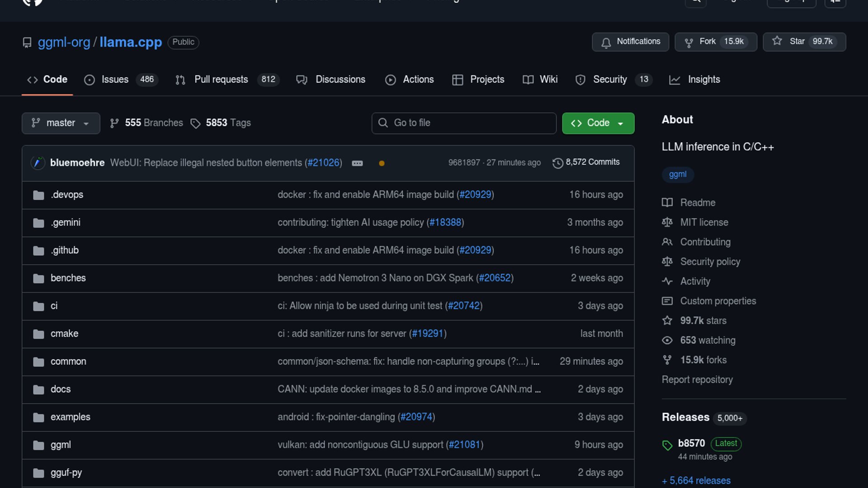Viewport: 868px width, 488px height.
Task: Open the master branch dropdown
Action: (61, 123)
